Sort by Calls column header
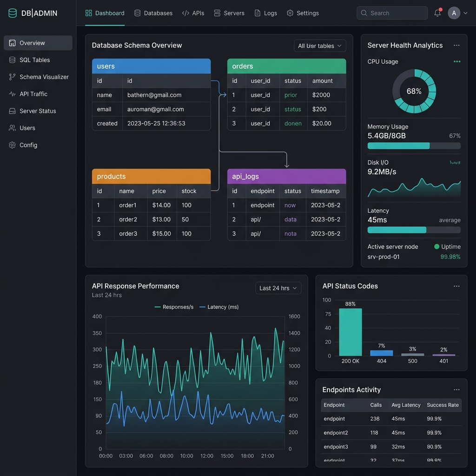Viewport: 476px width, 476px height. coord(376,405)
